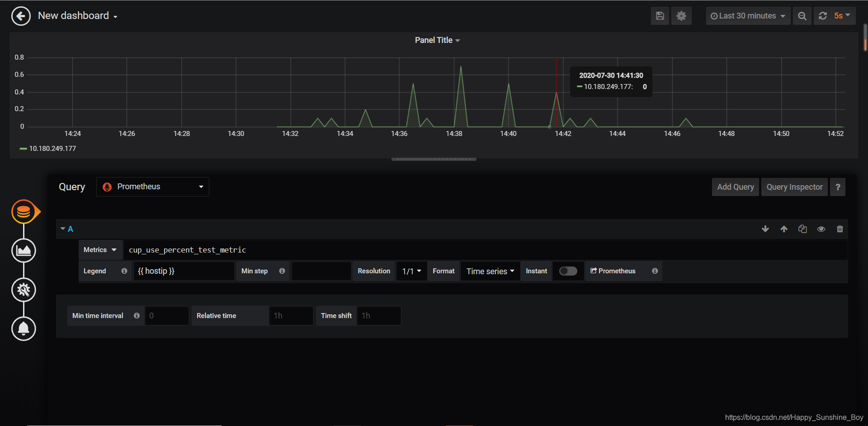Click the Add Query button

tap(735, 187)
